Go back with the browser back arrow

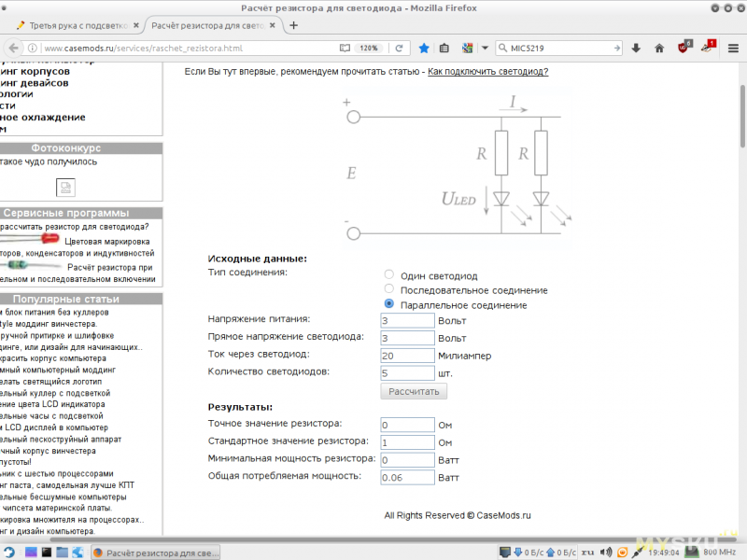[13, 49]
